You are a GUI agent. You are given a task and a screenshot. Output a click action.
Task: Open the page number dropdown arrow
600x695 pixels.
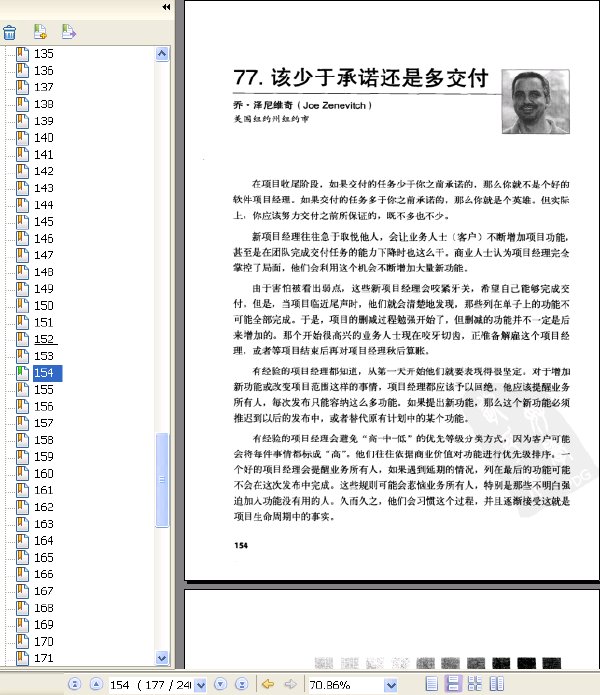click(200, 685)
